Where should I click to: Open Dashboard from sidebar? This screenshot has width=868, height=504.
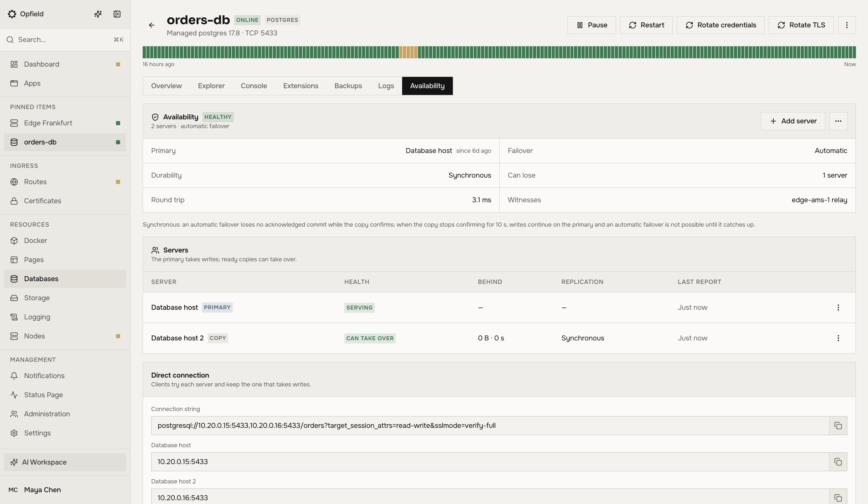[65, 64]
